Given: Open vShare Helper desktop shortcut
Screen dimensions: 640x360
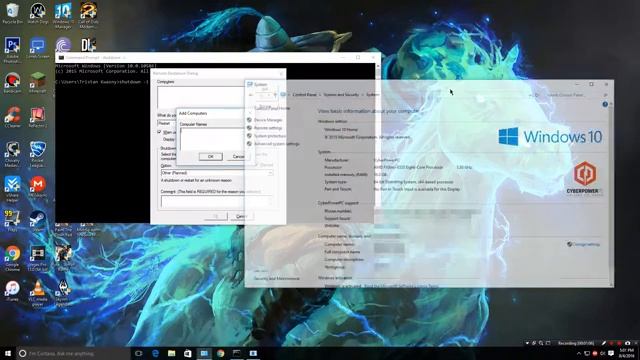Looking at the screenshot, I should [x=12, y=189].
